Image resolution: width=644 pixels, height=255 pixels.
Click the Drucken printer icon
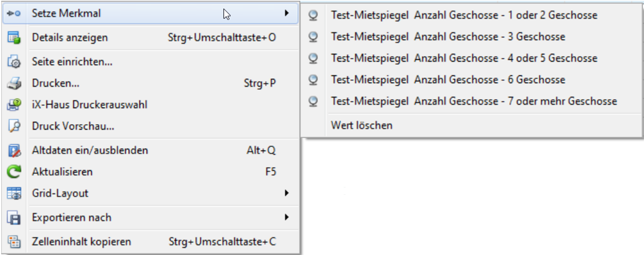(x=14, y=83)
